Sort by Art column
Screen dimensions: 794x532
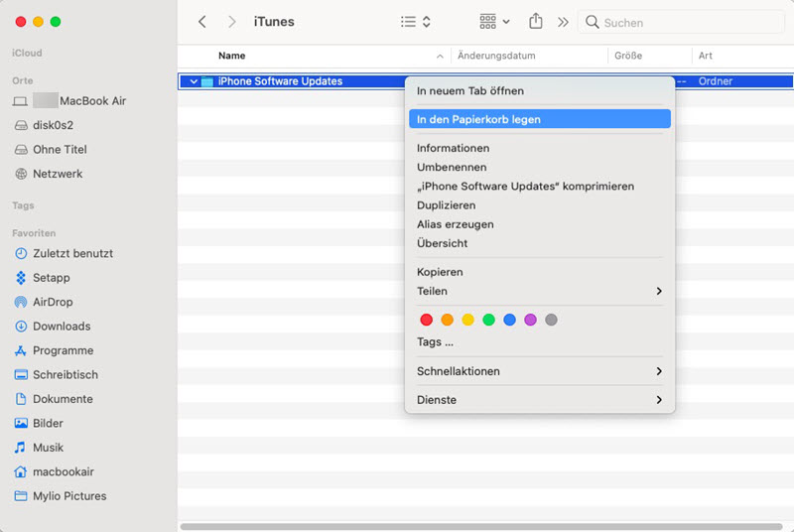[x=706, y=56]
